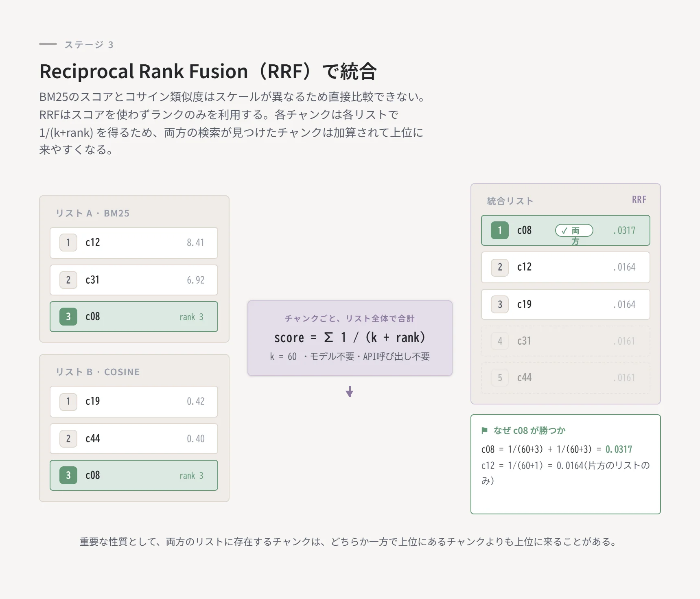Click the 0.0317 result in explanation box
700x599 pixels.
pyautogui.click(x=619, y=449)
